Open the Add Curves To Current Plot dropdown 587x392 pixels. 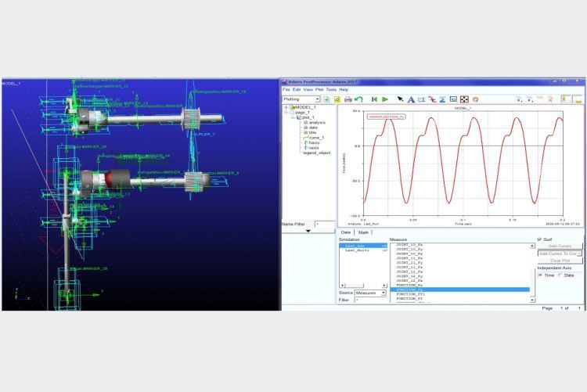tap(560, 254)
